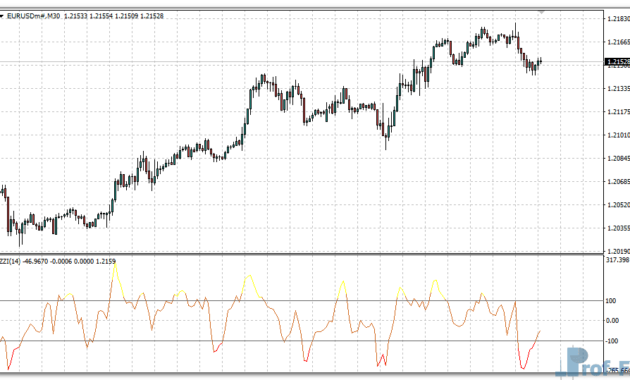The width and height of the screenshot is (630, 380).
Task: Click the 317.398 indicator scale maximum
Action: [617, 260]
